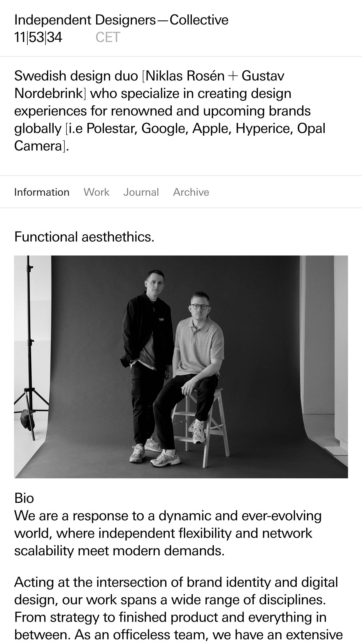The image size is (362, 644).
Task: Click the Bio heading
Action: pyautogui.click(x=24, y=498)
